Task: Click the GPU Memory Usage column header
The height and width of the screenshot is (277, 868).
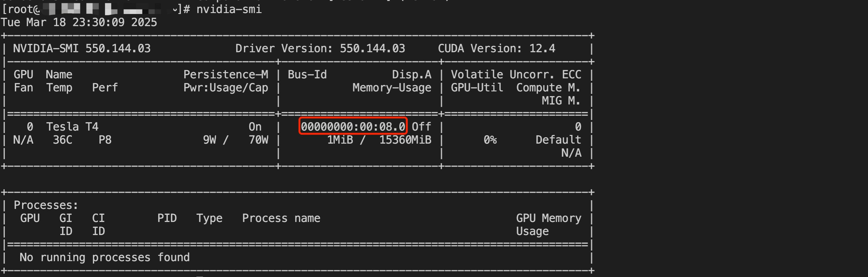Action: click(549, 224)
